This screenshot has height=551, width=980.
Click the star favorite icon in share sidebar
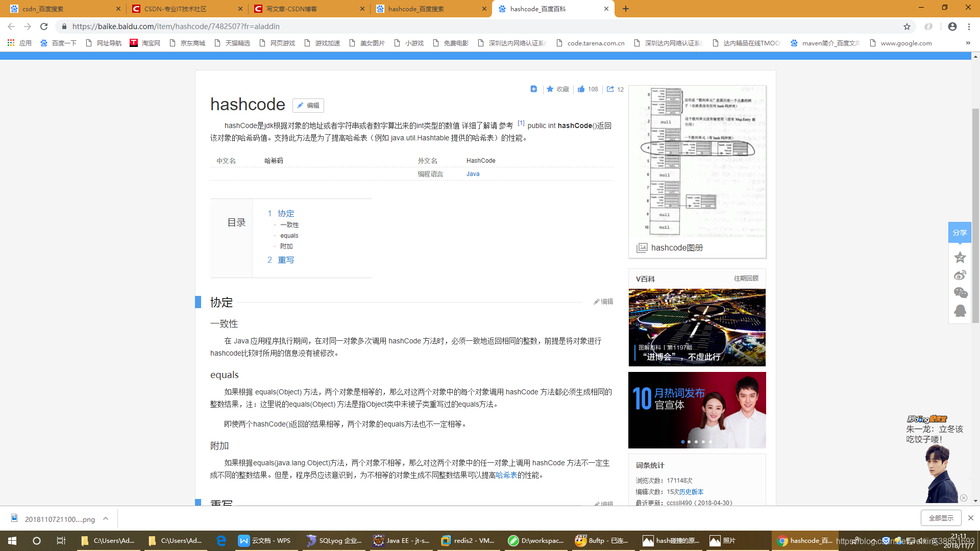click(x=960, y=257)
